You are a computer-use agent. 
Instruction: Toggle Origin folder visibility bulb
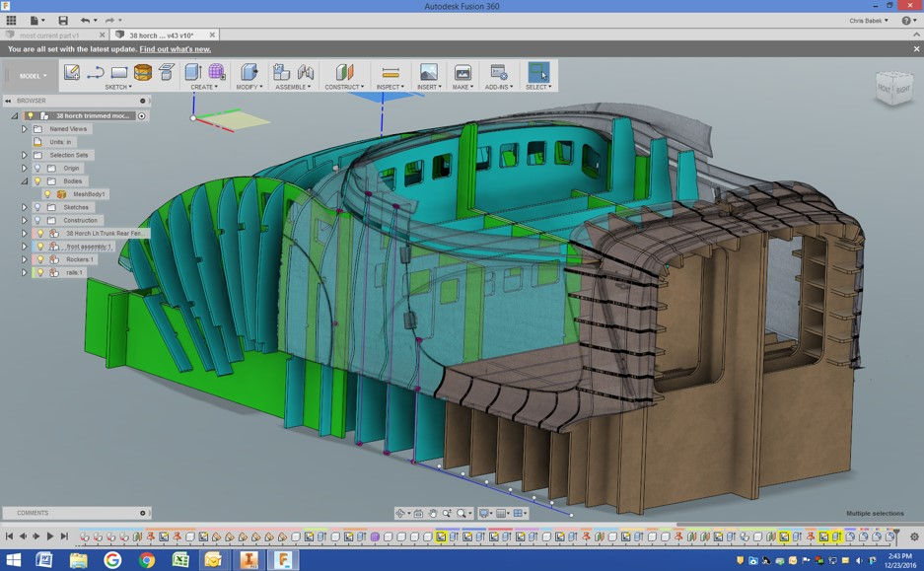pyautogui.click(x=37, y=168)
